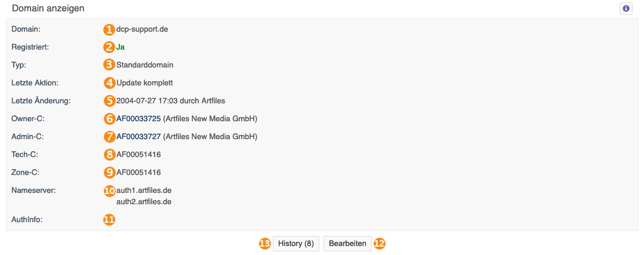Select nameserver entry auth2.artfiles.de
This screenshot has height=255, width=644.
point(144,202)
